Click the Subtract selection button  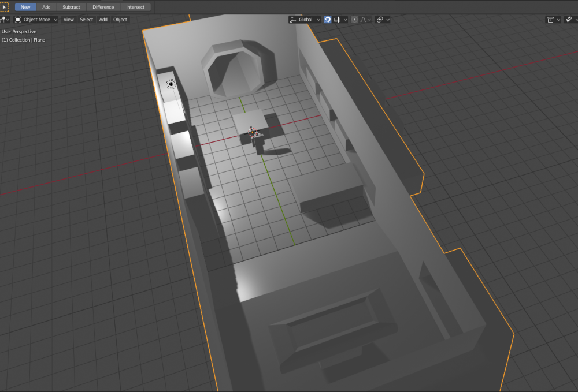pos(72,7)
